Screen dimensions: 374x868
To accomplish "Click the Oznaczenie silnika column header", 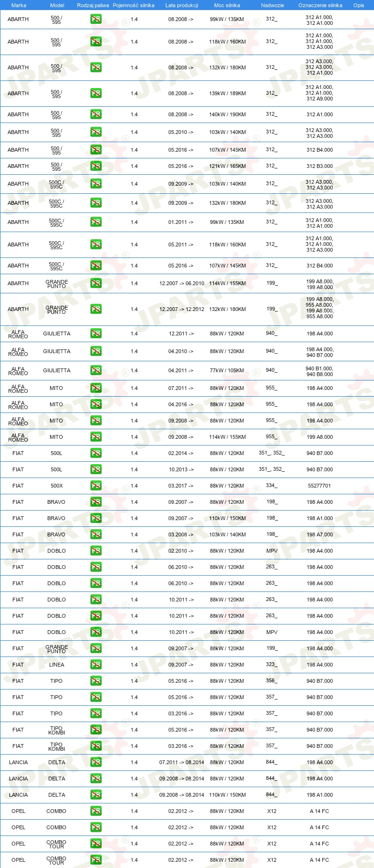I will click(x=320, y=5).
